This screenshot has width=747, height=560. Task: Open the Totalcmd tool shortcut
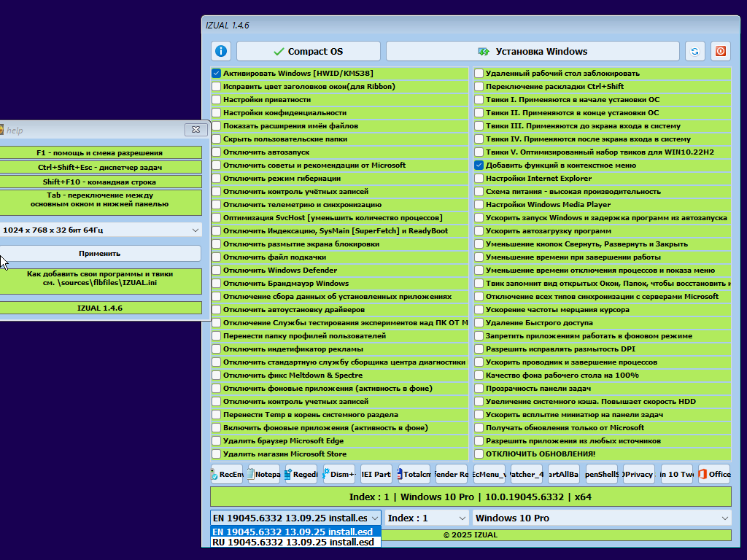(x=415, y=474)
